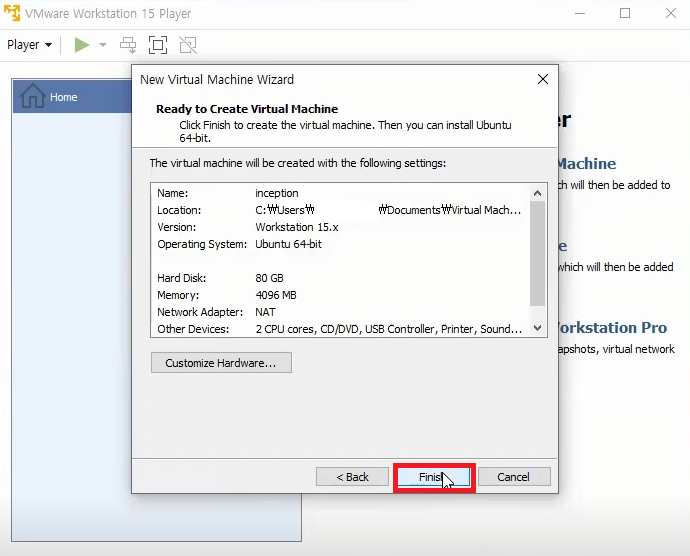Select the Name value 'inception'

click(x=277, y=193)
